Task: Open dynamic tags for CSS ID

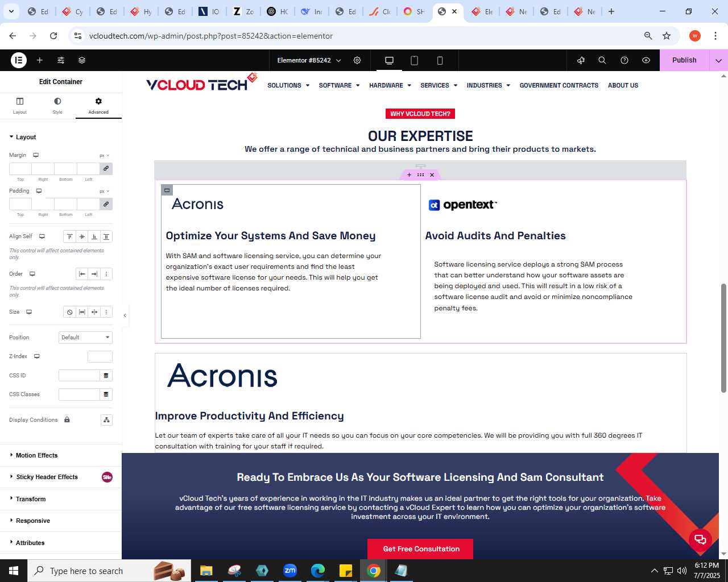Action: coord(106,376)
